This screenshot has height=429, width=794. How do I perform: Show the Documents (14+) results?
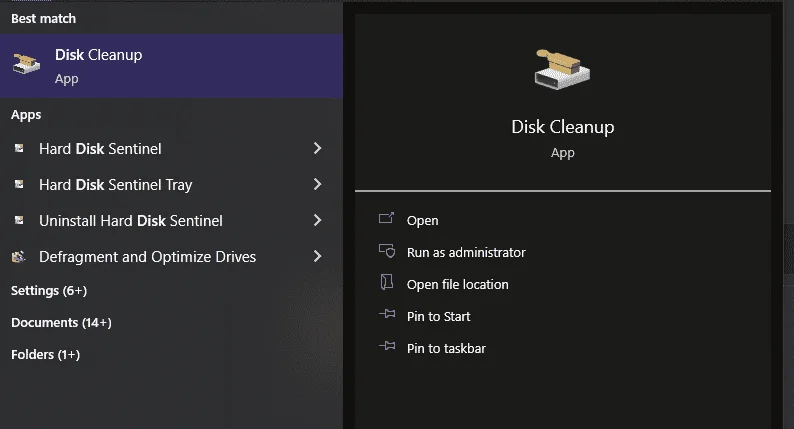click(61, 323)
